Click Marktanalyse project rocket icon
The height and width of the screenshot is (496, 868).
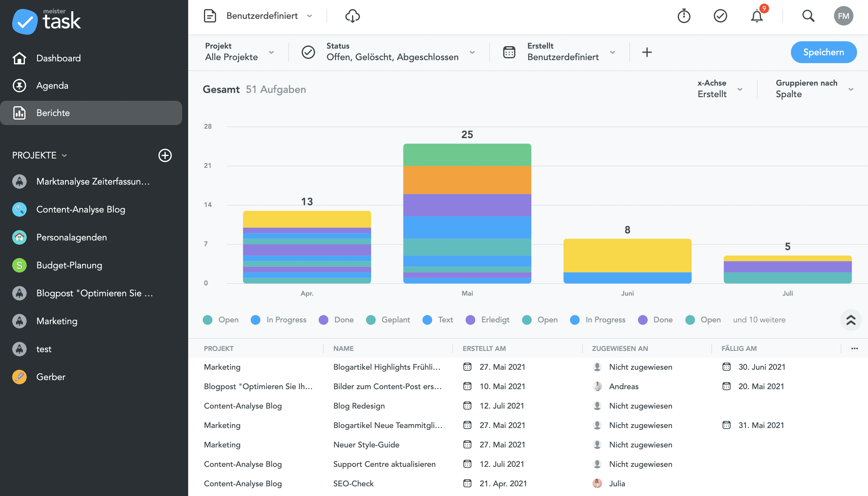point(19,181)
